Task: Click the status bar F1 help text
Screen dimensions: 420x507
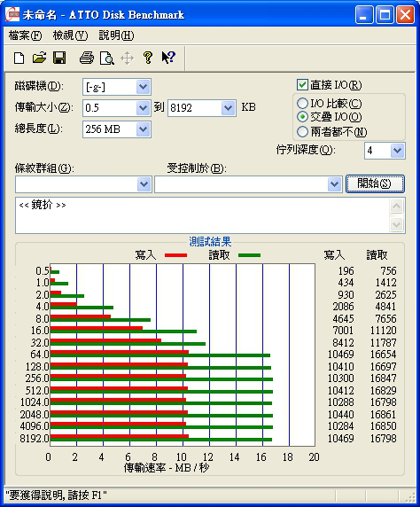Action: [x=56, y=495]
